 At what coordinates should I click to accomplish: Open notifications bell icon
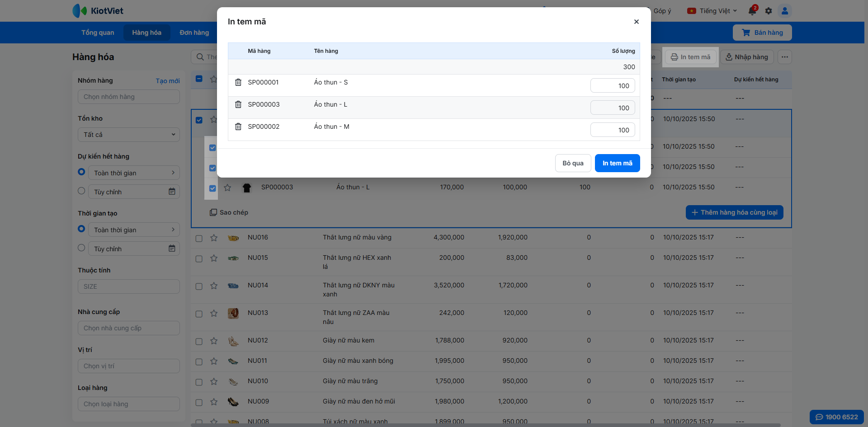[x=752, y=11]
